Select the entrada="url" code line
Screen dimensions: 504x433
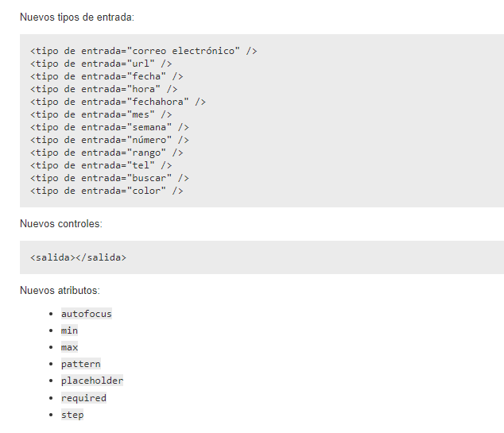pos(101,64)
